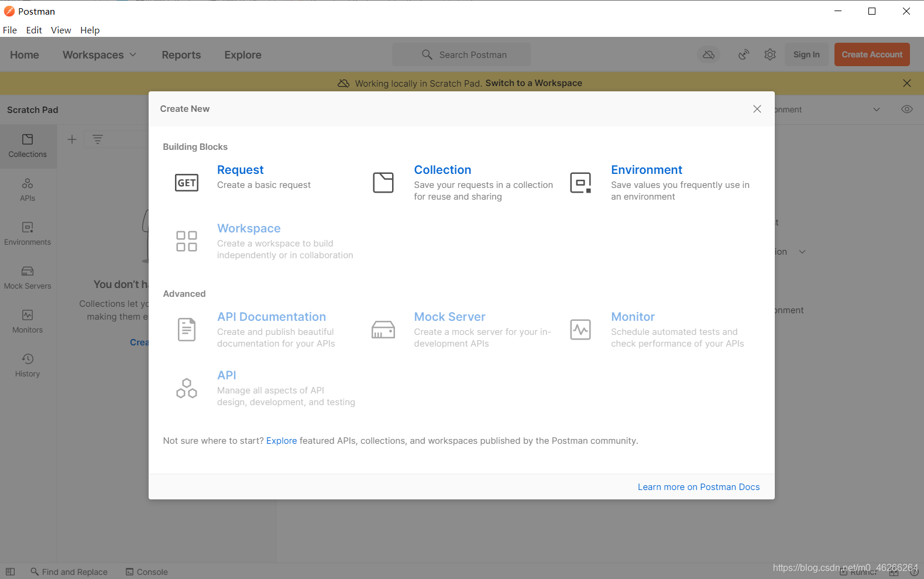
Task: Click the API hexagons icon in dialog
Action: 187,388
